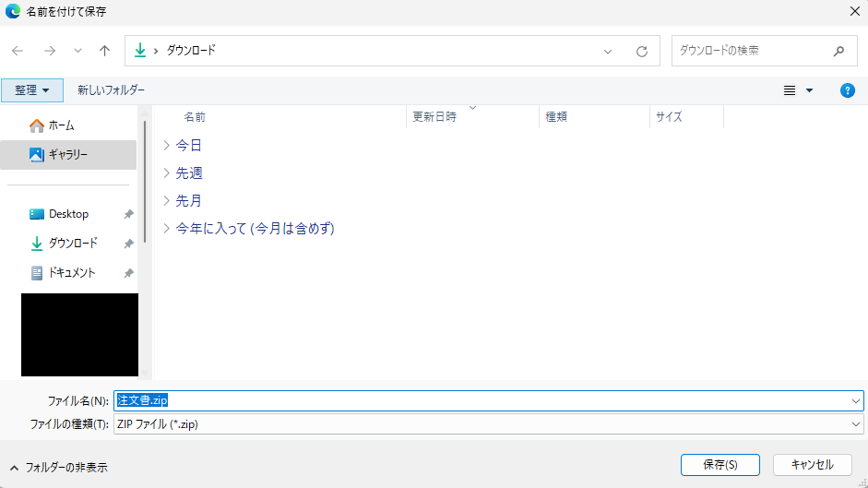Image resolution: width=868 pixels, height=488 pixels.
Task: Go to Home in the sidebar
Action: [x=61, y=125]
